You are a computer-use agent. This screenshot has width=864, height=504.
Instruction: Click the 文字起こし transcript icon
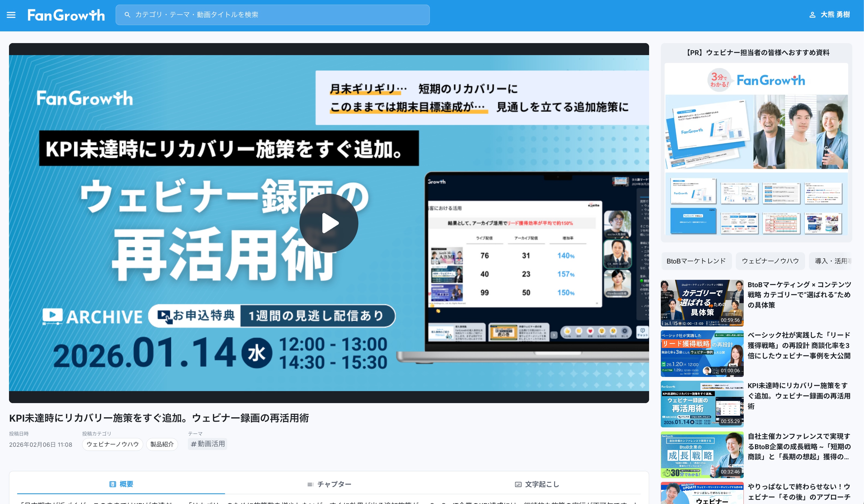coord(518,484)
